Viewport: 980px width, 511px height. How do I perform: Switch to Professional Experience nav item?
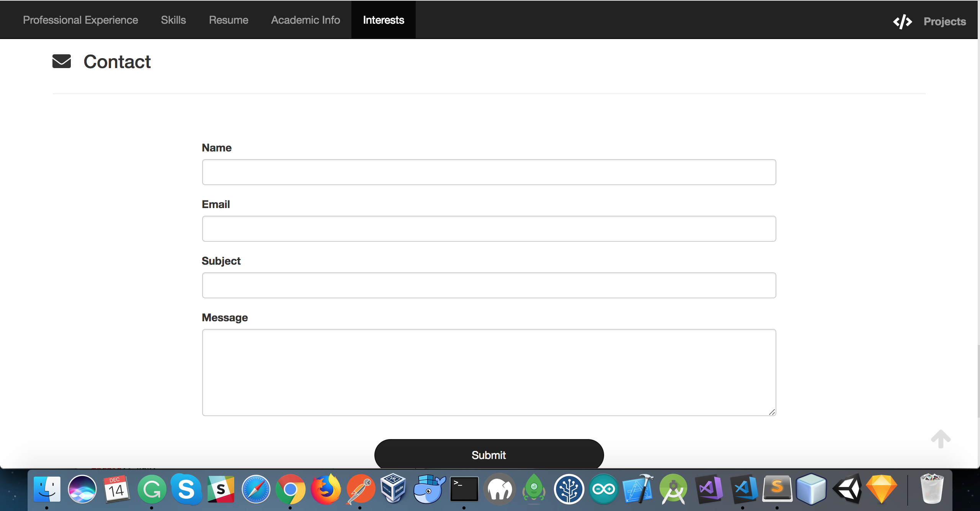click(x=80, y=20)
